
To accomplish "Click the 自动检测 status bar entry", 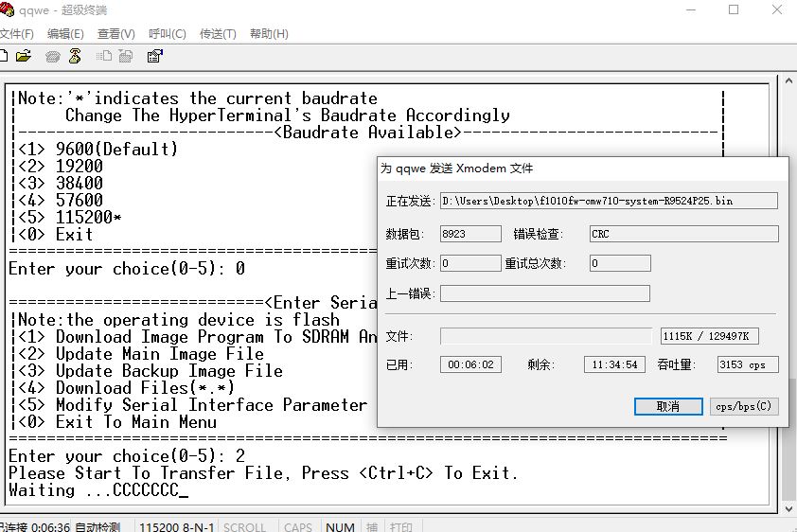I will click(97, 527).
